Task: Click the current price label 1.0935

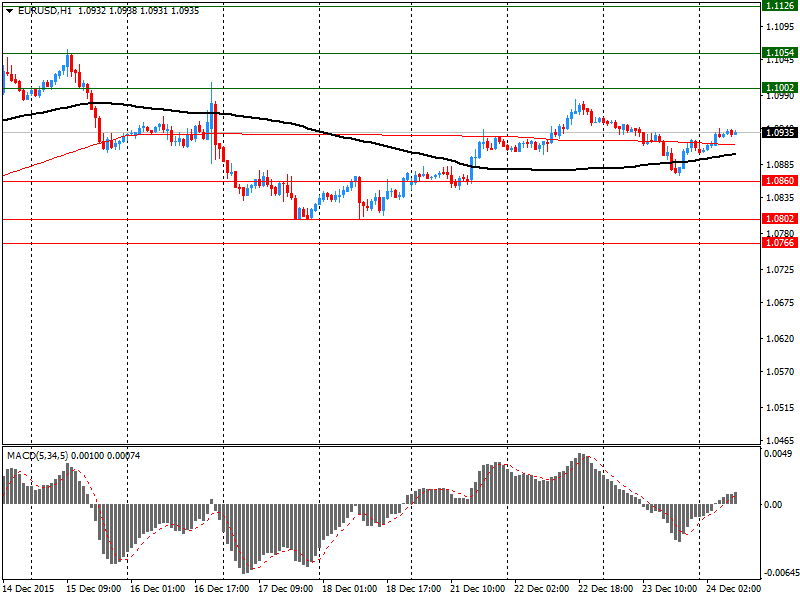Action: tap(780, 133)
